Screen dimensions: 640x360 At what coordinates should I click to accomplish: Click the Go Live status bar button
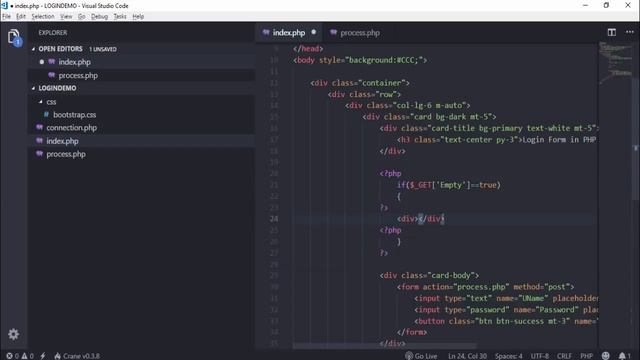pyautogui.click(x=421, y=356)
